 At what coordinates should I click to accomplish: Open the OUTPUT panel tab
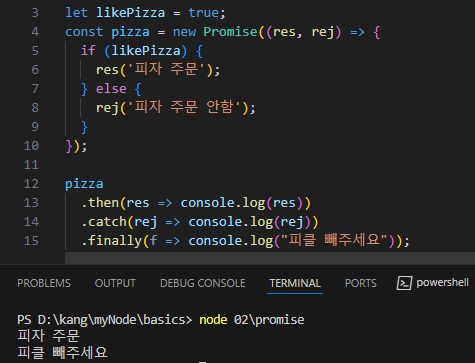coord(115,283)
